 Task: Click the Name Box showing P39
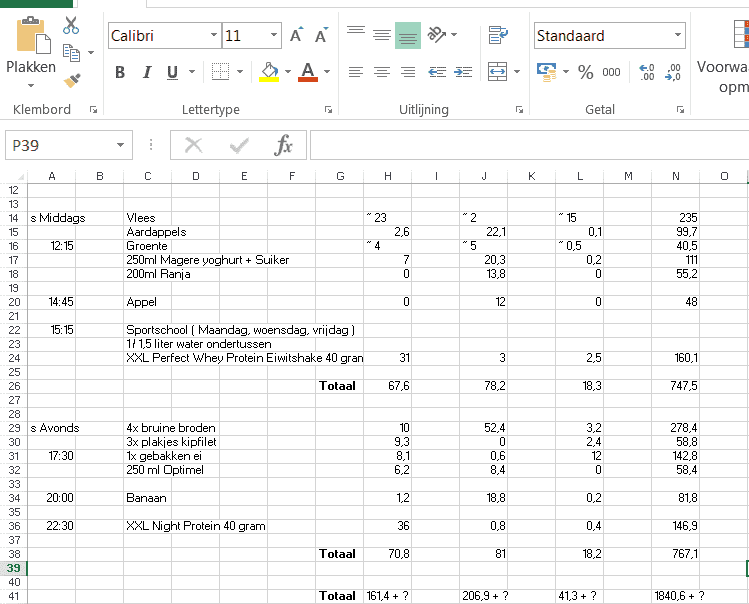point(58,146)
